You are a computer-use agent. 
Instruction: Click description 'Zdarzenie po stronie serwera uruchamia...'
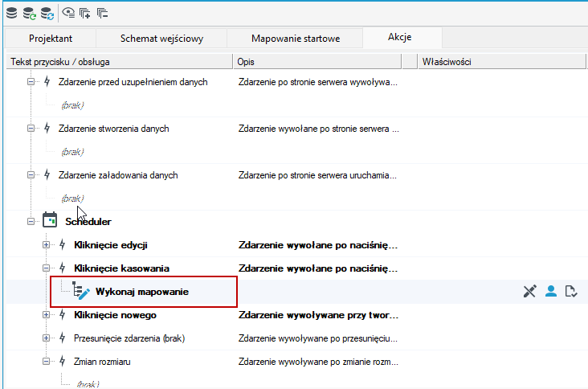[317, 175]
